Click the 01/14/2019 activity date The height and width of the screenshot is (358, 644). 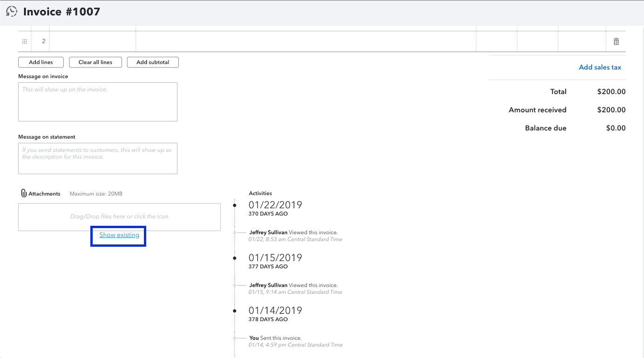pyautogui.click(x=275, y=311)
